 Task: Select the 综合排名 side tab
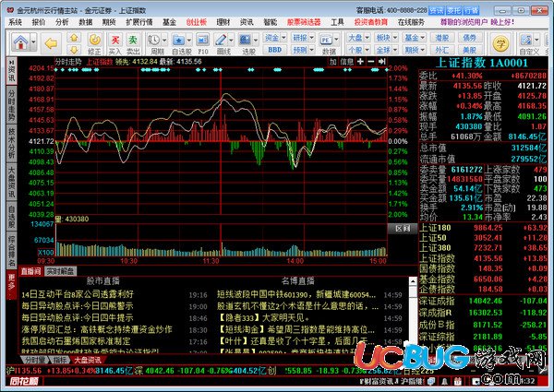tap(12, 251)
